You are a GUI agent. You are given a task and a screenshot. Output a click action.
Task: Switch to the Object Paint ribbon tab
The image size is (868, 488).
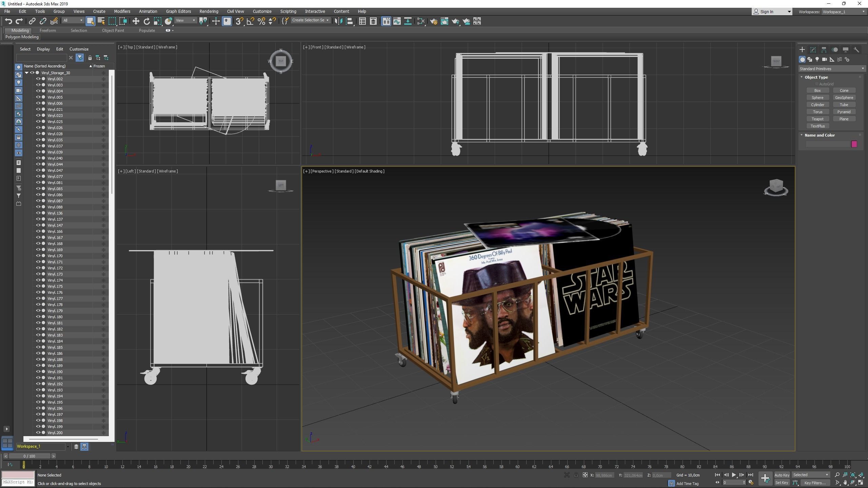click(113, 30)
